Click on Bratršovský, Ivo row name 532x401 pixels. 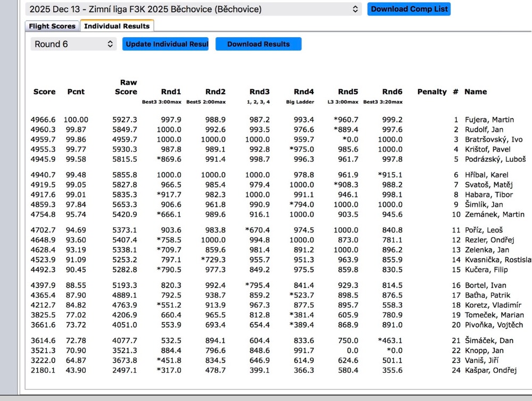tap(494, 139)
